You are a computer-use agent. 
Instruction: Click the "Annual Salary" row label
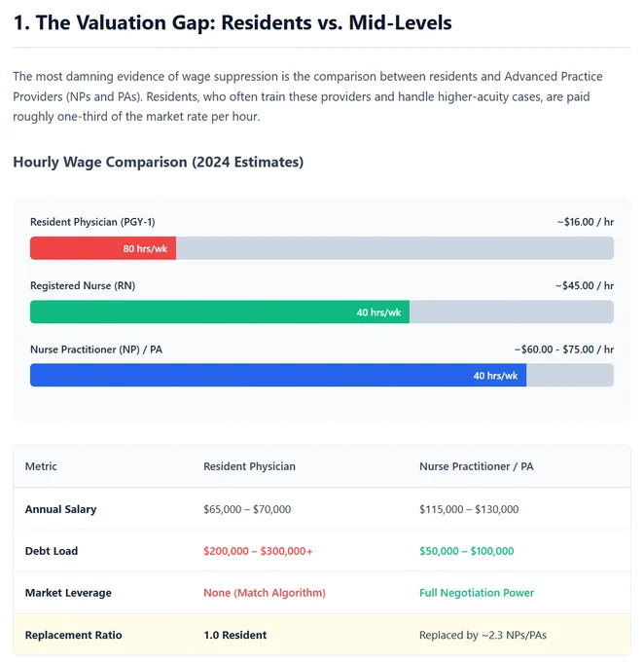(x=60, y=509)
